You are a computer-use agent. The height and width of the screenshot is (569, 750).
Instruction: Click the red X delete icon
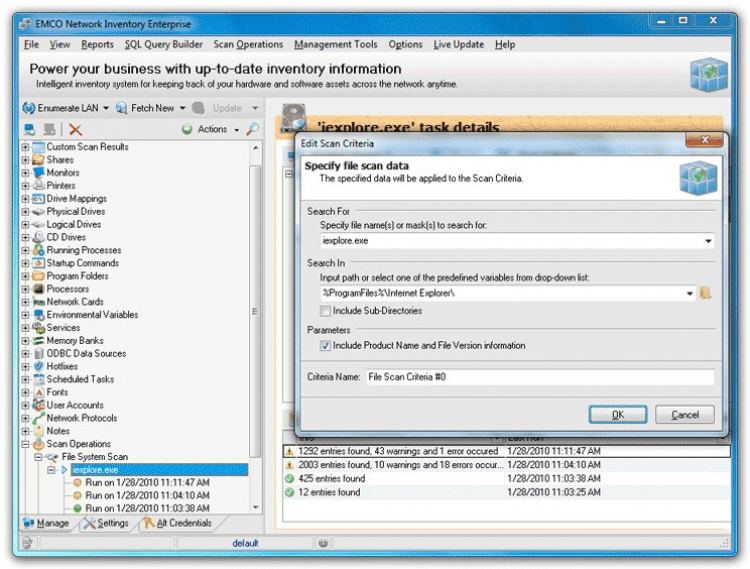tap(75, 129)
